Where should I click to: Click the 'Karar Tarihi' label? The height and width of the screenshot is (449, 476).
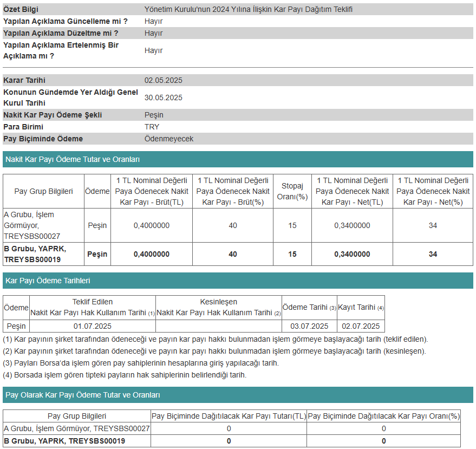[24, 81]
